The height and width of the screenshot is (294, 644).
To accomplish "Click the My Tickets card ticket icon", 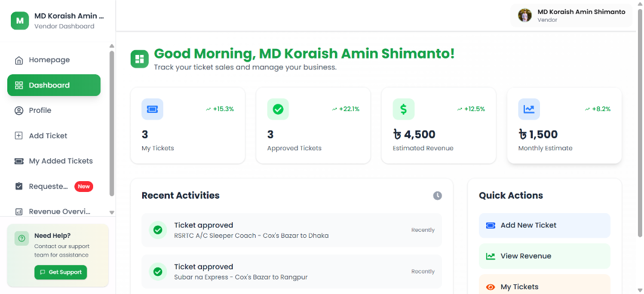I will pyautogui.click(x=152, y=109).
